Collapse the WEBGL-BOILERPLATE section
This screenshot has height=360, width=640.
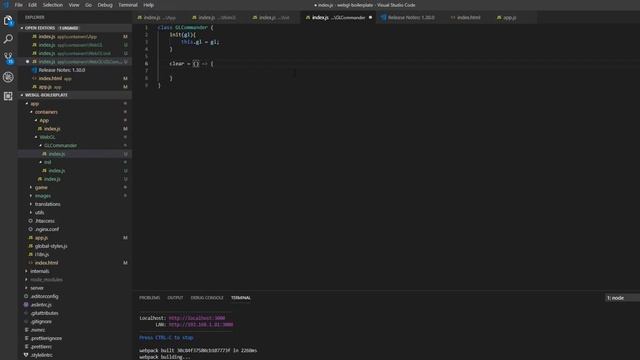click(75, 95)
